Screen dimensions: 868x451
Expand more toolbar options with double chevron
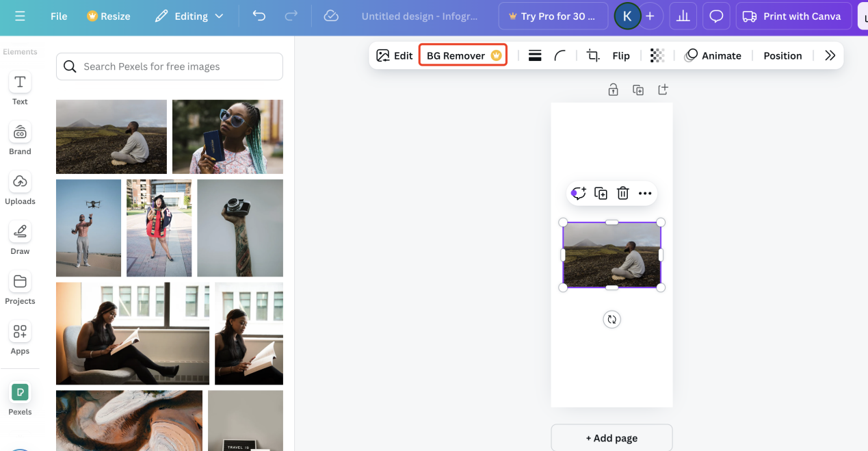(x=830, y=56)
